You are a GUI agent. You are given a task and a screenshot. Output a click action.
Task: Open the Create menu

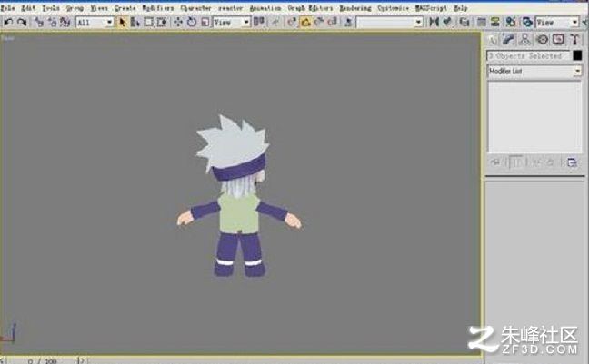125,8
